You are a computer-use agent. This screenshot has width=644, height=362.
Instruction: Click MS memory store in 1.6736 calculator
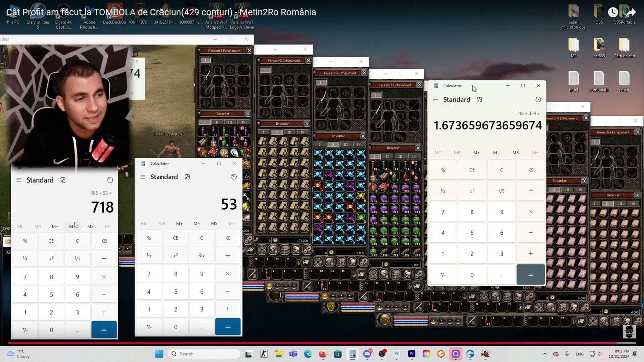click(x=516, y=153)
